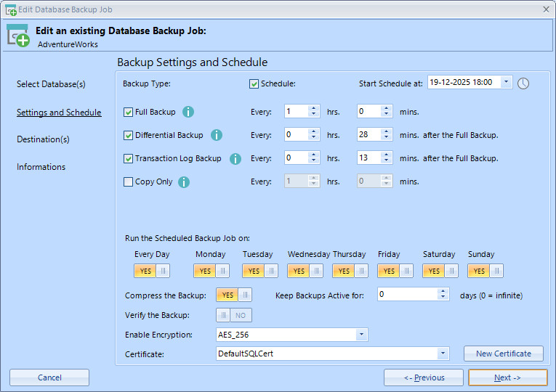
Task: Uncheck the Full Backup checkbox
Action: pos(128,113)
